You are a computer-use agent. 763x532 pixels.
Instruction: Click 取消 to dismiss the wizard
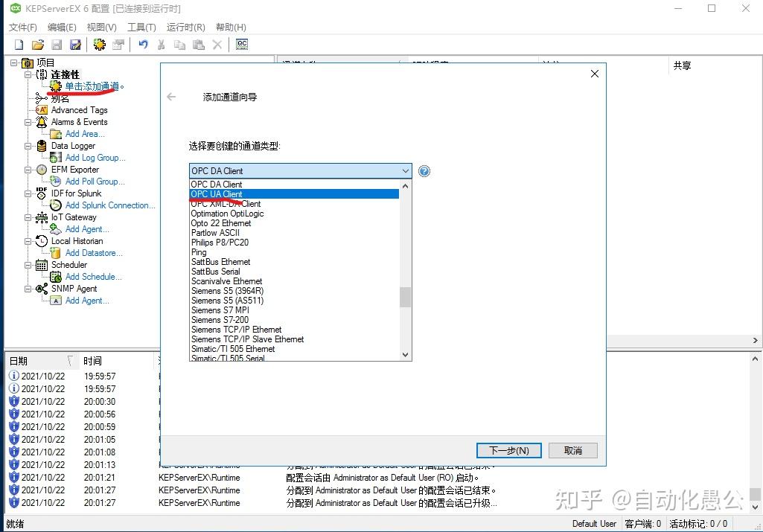[572, 450]
